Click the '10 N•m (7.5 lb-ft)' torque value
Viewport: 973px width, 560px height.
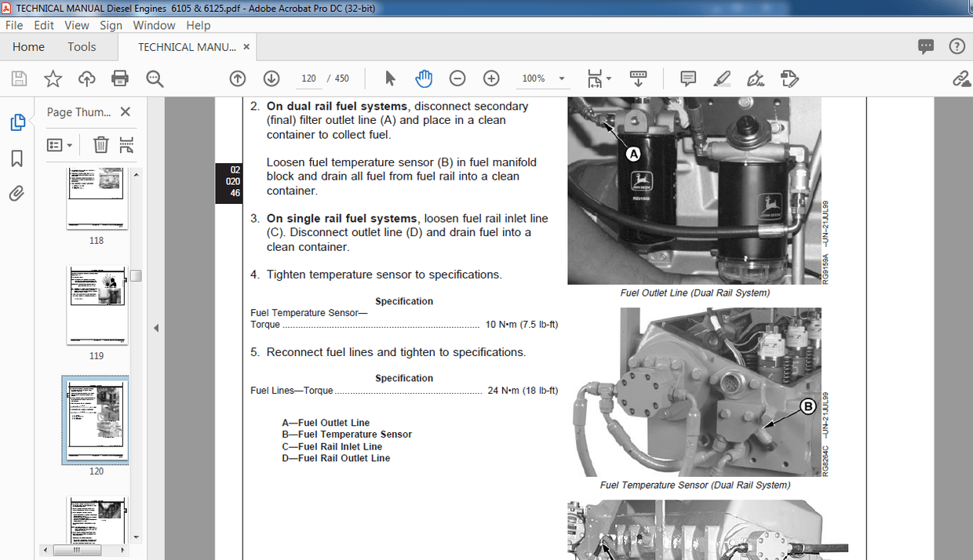tap(522, 325)
